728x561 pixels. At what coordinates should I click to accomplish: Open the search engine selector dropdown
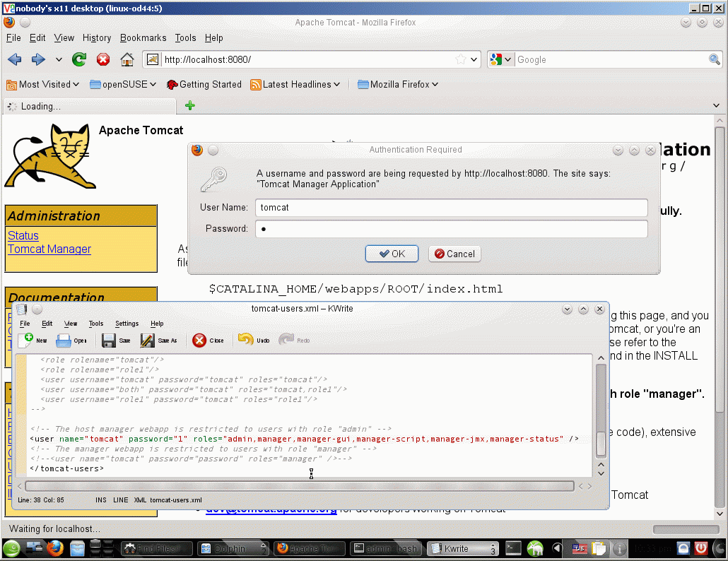point(500,59)
